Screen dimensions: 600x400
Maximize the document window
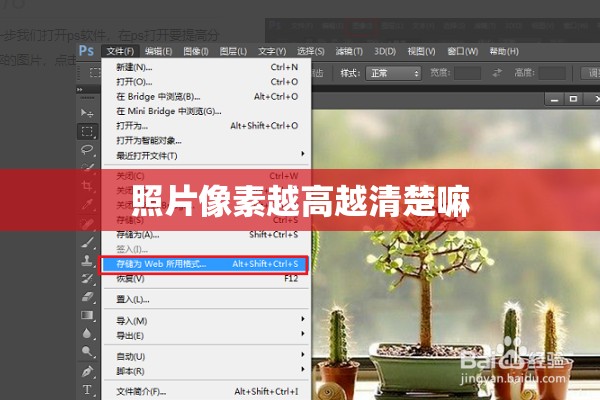click(573, 100)
